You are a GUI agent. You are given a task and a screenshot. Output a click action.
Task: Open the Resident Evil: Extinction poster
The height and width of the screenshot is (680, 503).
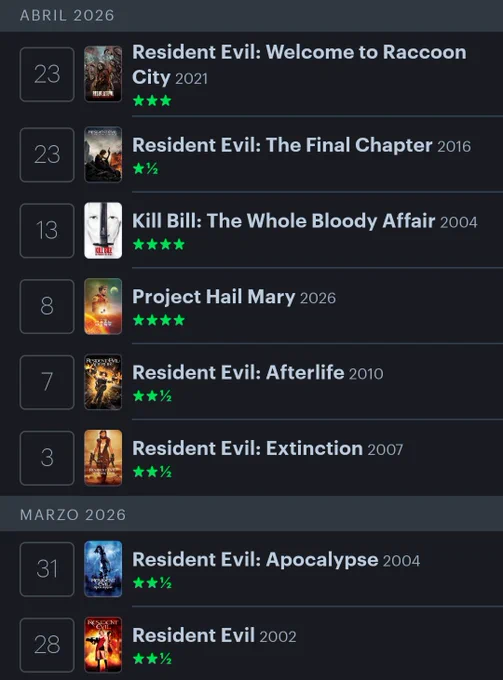(103, 458)
